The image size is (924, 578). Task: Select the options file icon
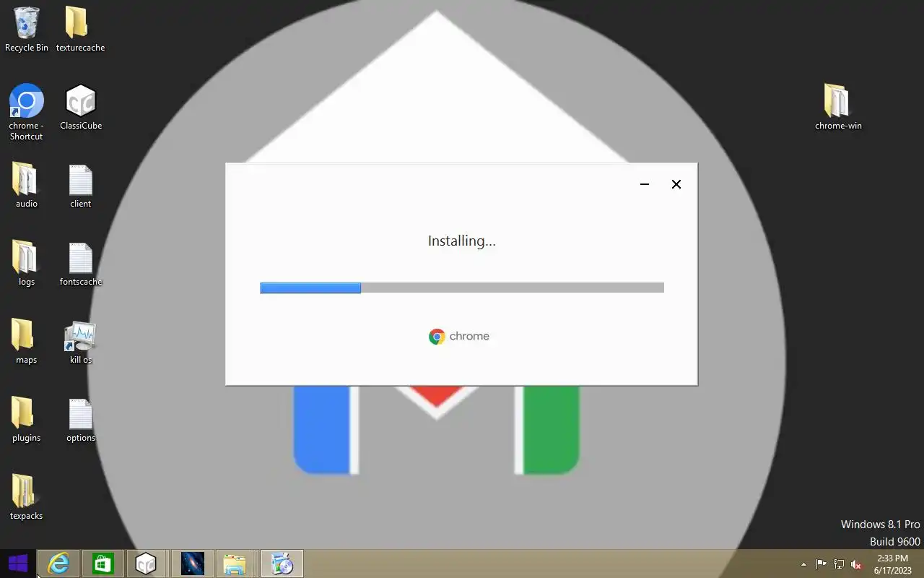[x=80, y=420]
